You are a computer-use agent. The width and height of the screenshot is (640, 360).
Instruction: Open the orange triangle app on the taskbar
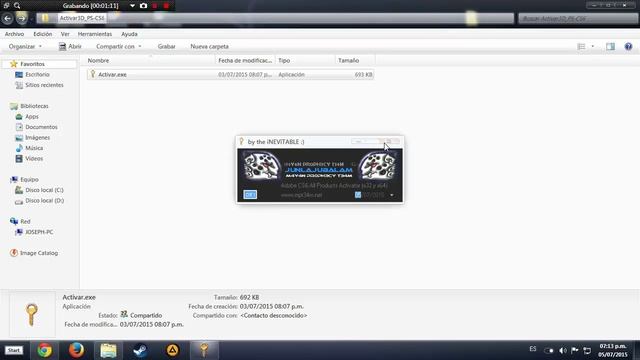click(x=172, y=350)
